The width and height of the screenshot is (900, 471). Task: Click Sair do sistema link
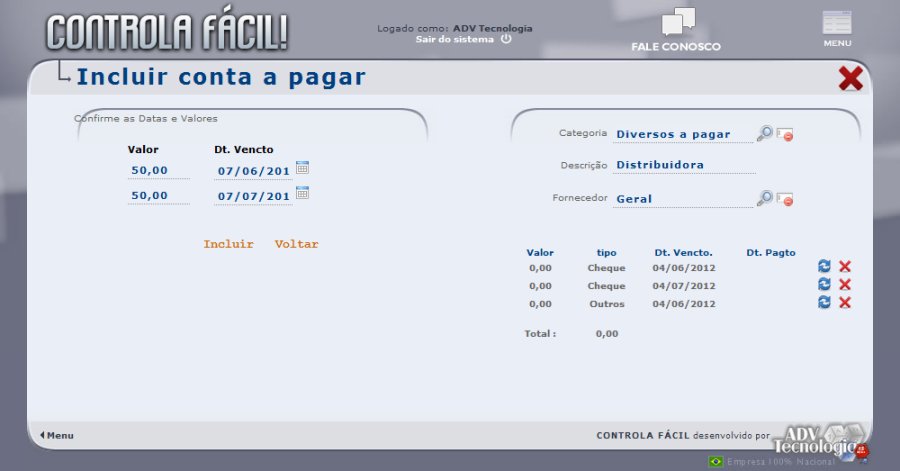455,39
